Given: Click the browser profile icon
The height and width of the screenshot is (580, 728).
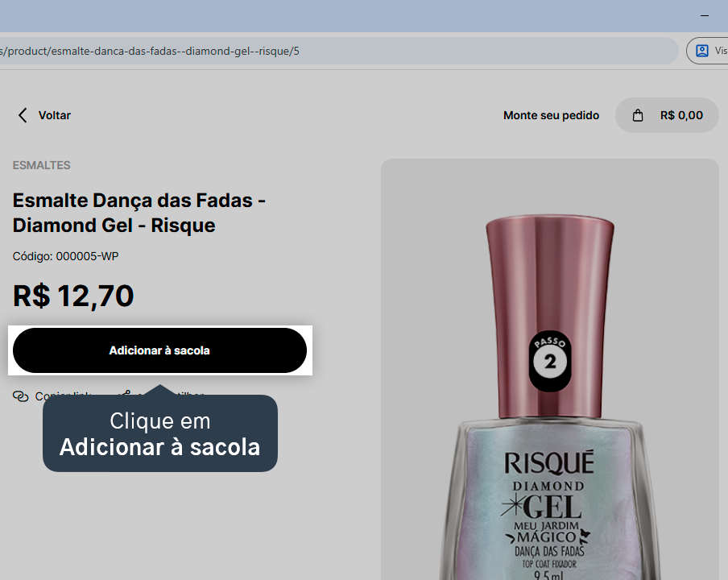Looking at the screenshot, I should pos(702,51).
